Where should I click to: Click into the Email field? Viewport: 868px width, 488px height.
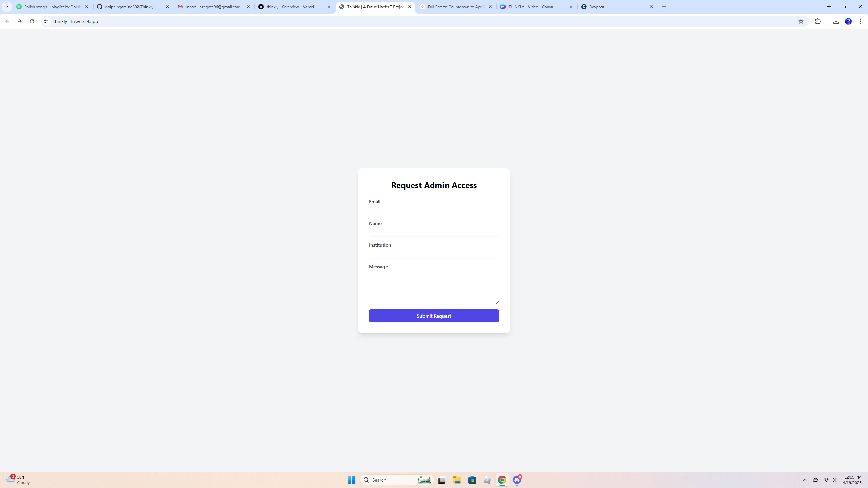tap(434, 210)
